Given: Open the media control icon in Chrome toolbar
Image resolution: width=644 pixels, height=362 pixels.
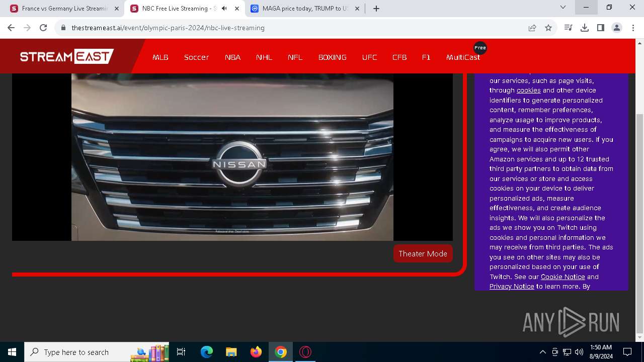Looking at the screenshot, I should click(x=569, y=28).
